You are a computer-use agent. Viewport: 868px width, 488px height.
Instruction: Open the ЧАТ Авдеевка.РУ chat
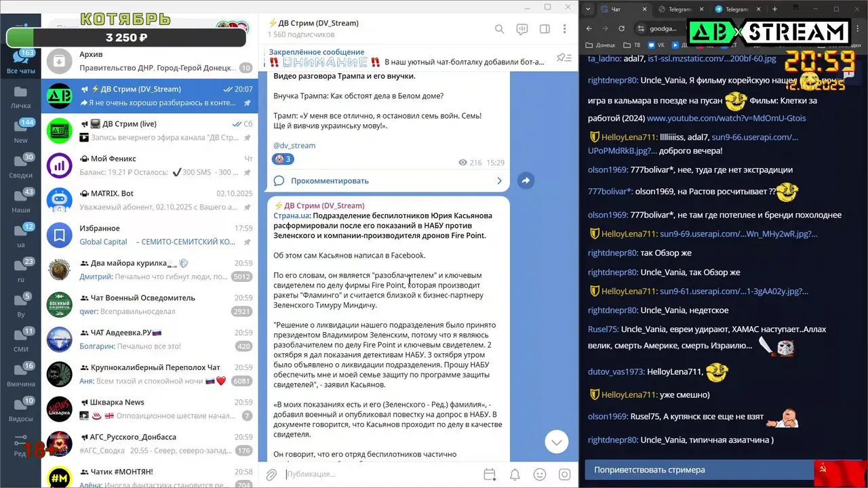pos(149,340)
